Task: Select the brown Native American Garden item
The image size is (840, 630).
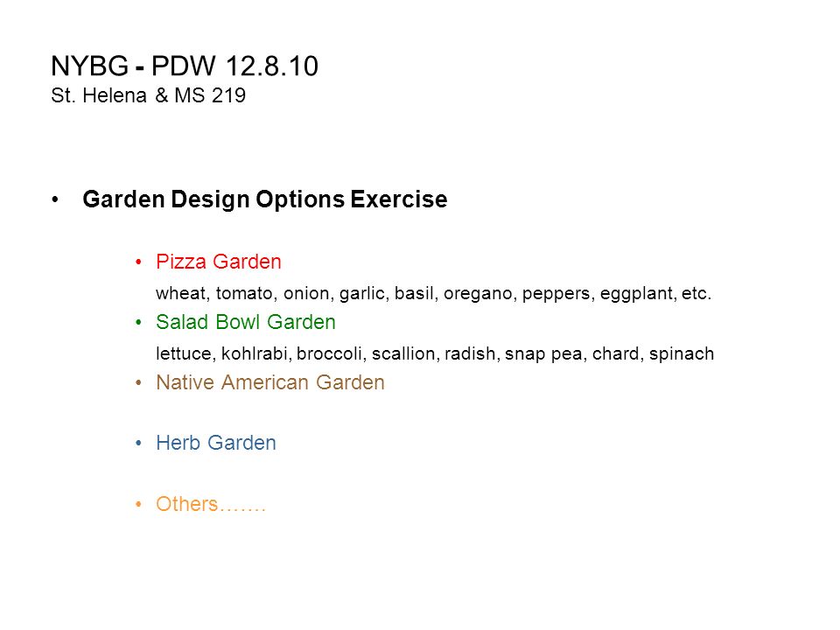Action: (x=270, y=383)
